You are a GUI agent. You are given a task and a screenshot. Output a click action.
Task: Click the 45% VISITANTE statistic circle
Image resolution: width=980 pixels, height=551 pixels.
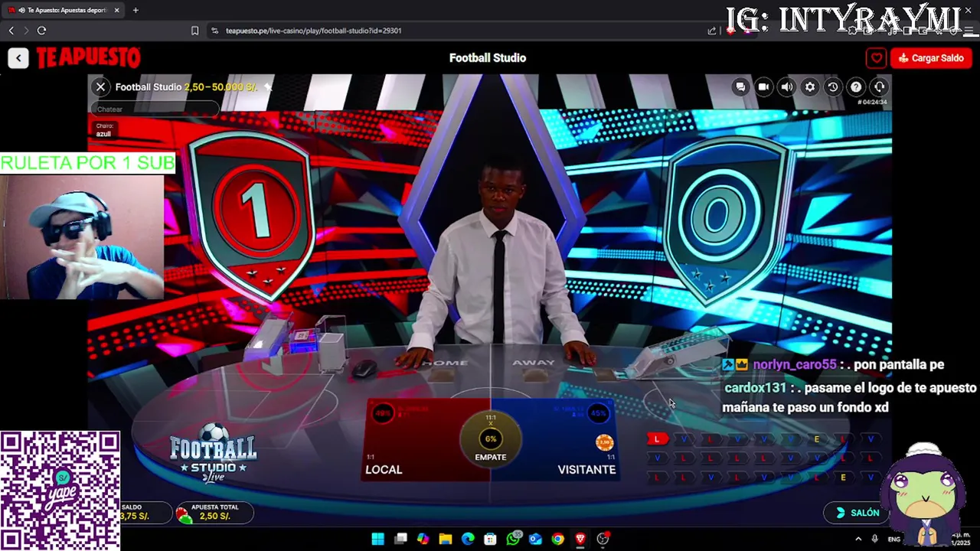(x=598, y=413)
